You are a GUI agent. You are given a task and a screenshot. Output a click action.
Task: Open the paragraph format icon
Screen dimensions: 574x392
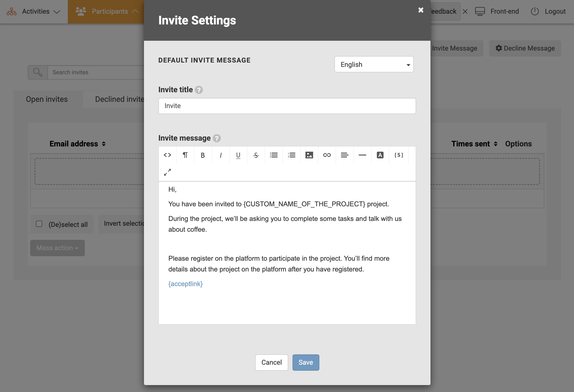point(185,155)
